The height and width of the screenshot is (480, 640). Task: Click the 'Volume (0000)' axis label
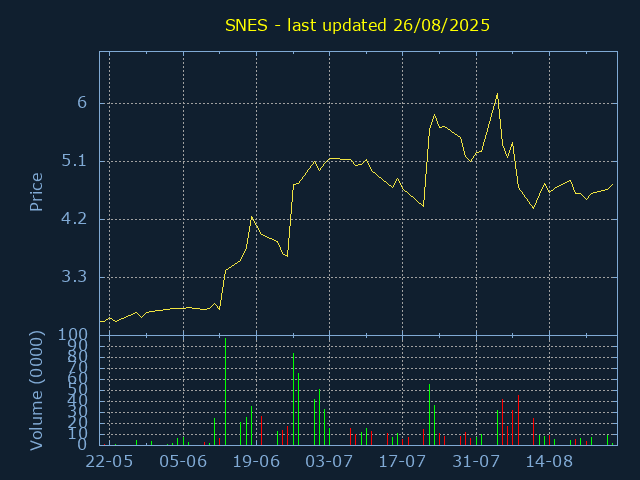click(36, 391)
